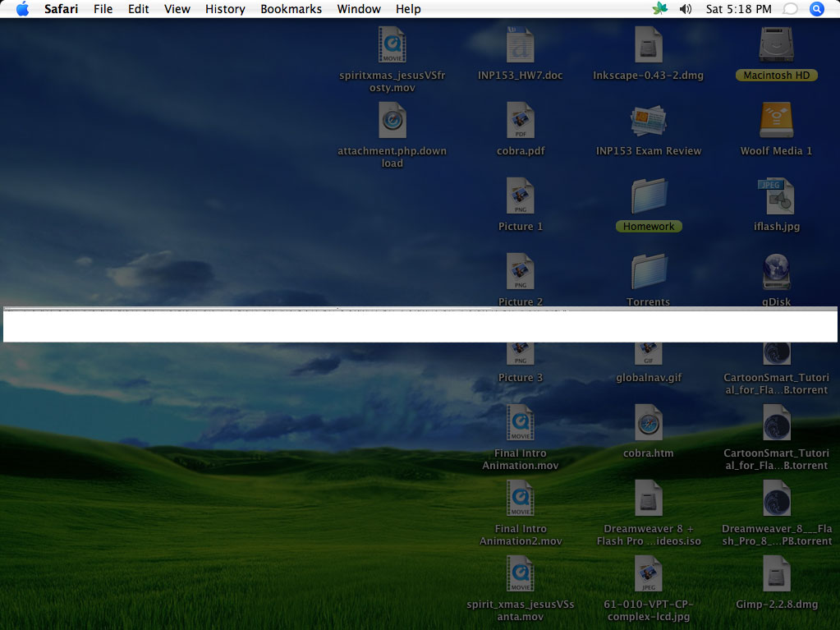Screen dimensions: 840x630
Task: Select the Dreamweaver 8 + Flash Pro .iso file
Action: [648, 499]
